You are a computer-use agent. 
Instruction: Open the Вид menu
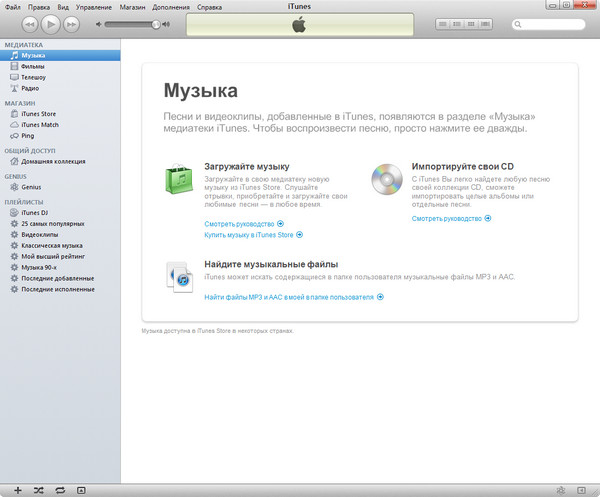click(63, 7)
